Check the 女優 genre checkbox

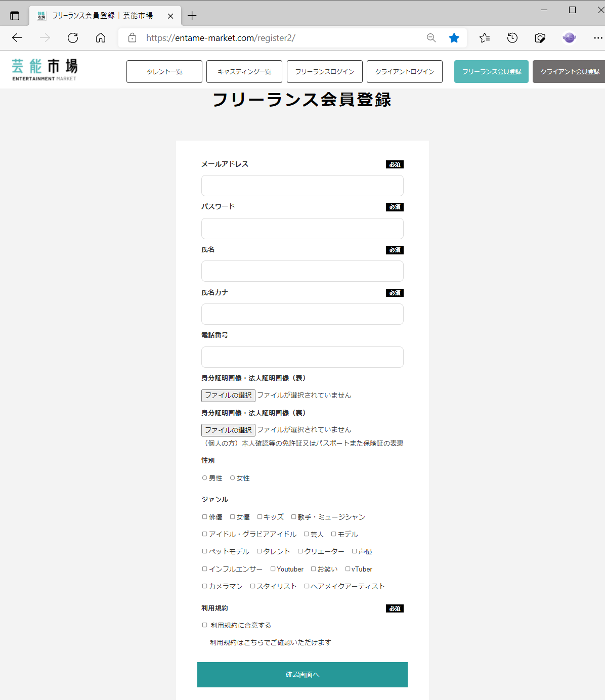tap(233, 516)
